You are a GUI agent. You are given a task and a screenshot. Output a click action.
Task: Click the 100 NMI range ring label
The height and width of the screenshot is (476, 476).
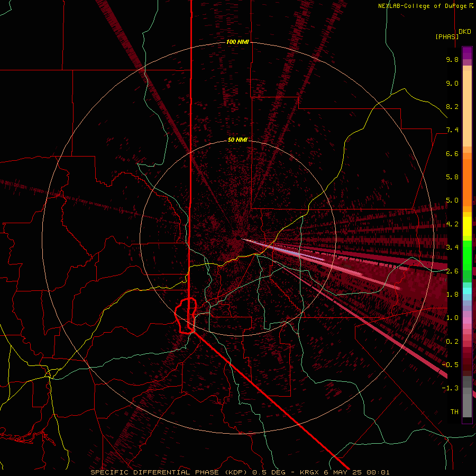(237, 42)
